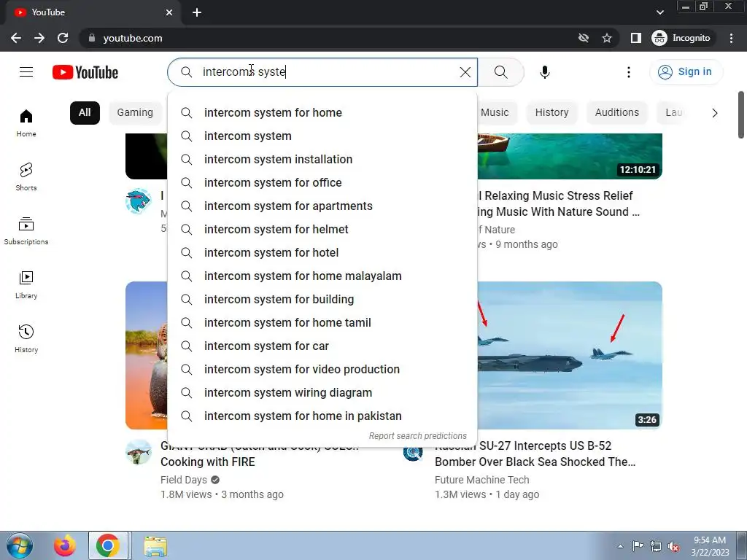Open Chrome three-dot menu

tap(731, 38)
